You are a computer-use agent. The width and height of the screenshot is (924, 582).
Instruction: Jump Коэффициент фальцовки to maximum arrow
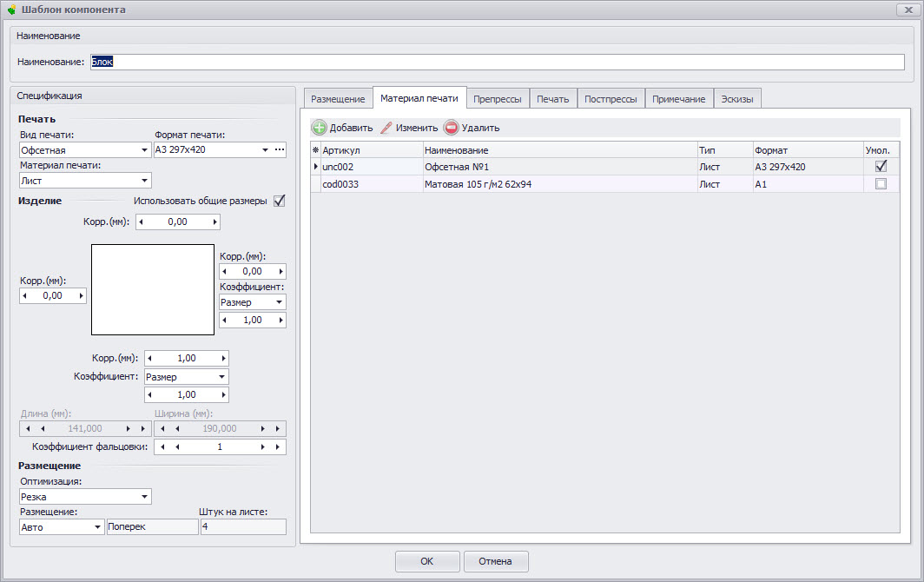coord(278,447)
